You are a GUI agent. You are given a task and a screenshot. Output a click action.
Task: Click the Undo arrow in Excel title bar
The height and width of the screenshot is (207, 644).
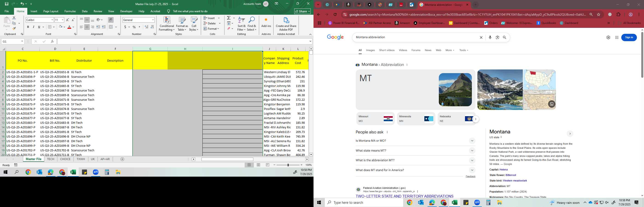22,4
